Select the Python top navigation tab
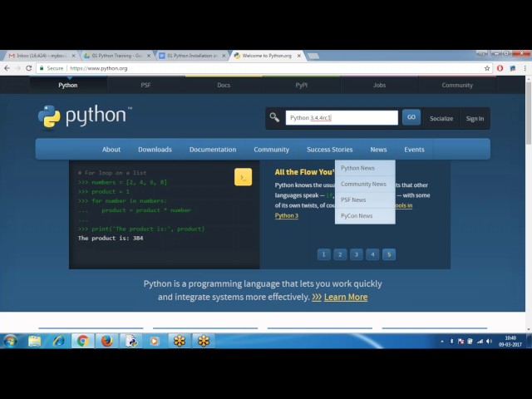The image size is (532, 399). pyautogui.click(x=68, y=85)
